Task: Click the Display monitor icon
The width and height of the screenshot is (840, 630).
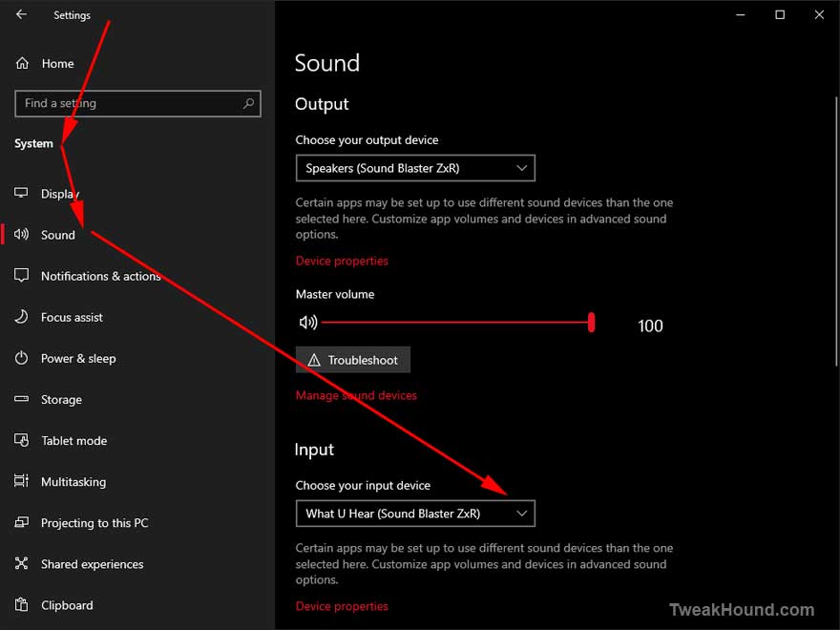Action: coord(21,193)
